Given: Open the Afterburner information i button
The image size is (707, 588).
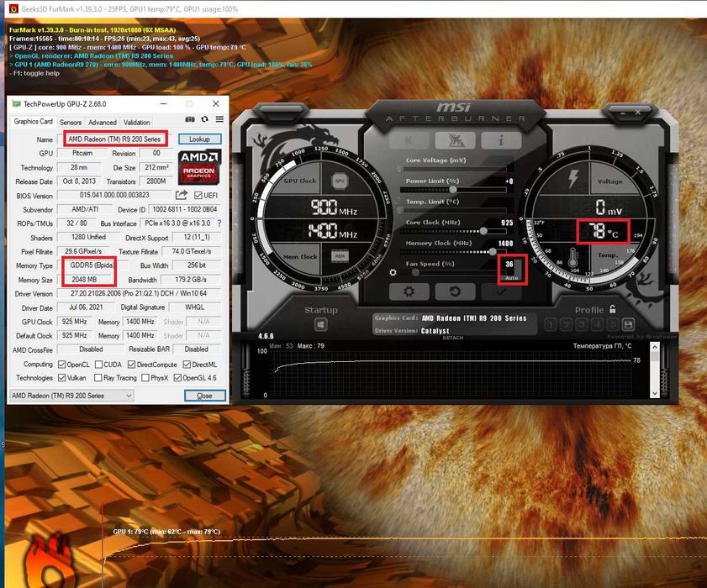Looking at the screenshot, I should click(x=501, y=140).
